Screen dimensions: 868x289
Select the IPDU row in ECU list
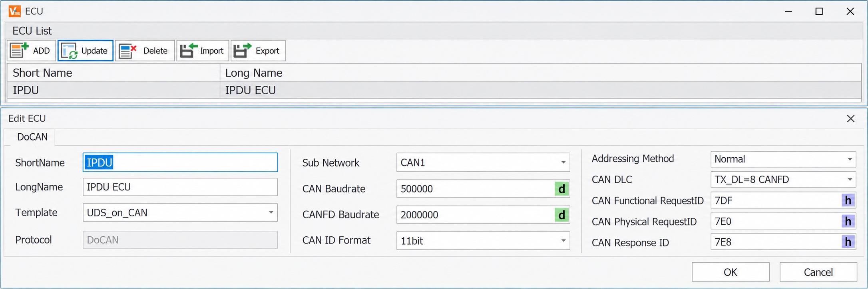point(434,90)
